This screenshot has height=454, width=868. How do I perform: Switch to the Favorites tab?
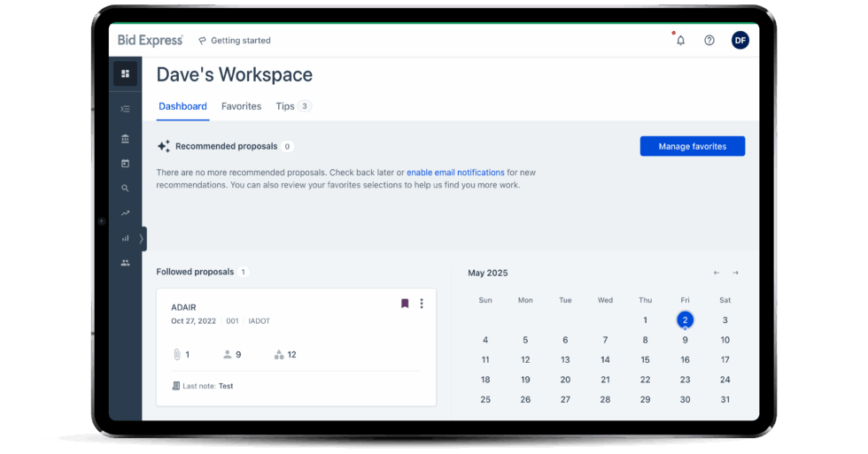point(241,106)
